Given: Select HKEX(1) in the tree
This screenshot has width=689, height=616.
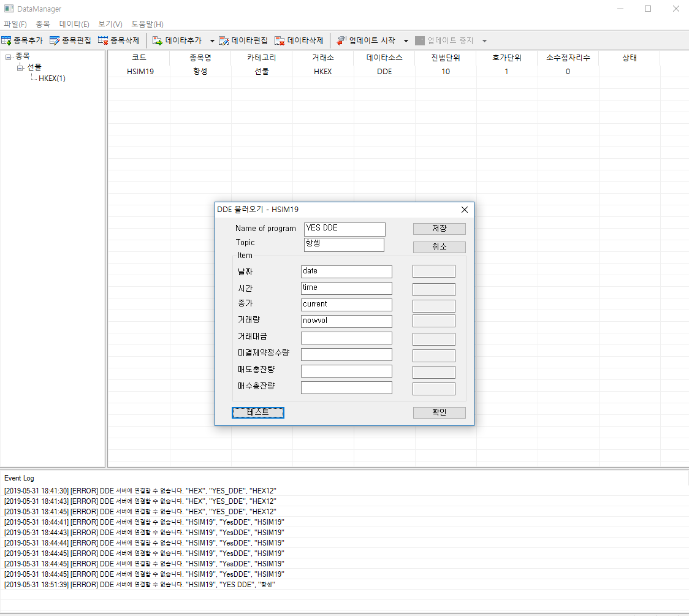Looking at the screenshot, I should point(51,78).
